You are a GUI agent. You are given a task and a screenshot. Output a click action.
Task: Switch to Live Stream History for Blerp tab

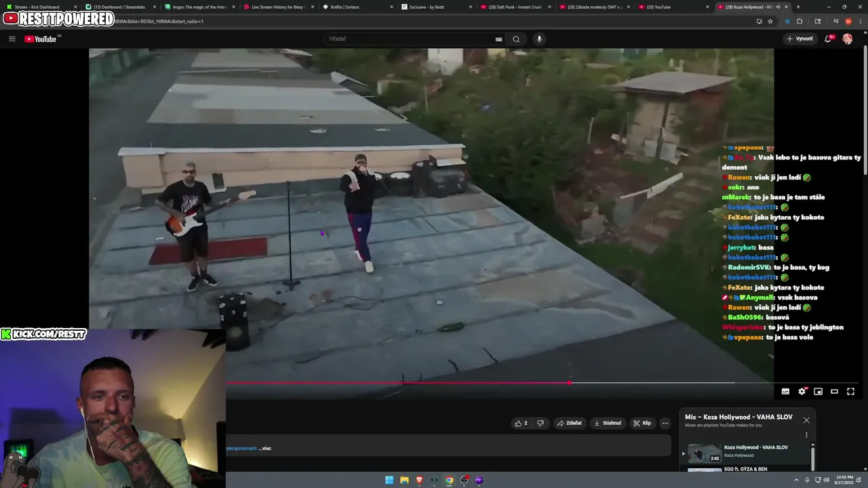pos(279,7)
